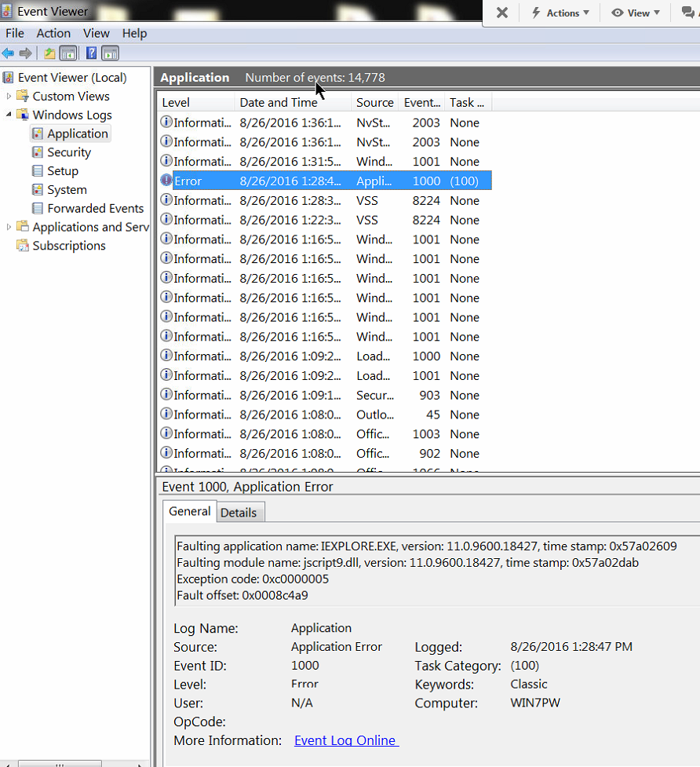The width and height of the screenshot is (700, 767).
Task: Open the Actions dropdown in overlay bar
Action: [560, 13]
